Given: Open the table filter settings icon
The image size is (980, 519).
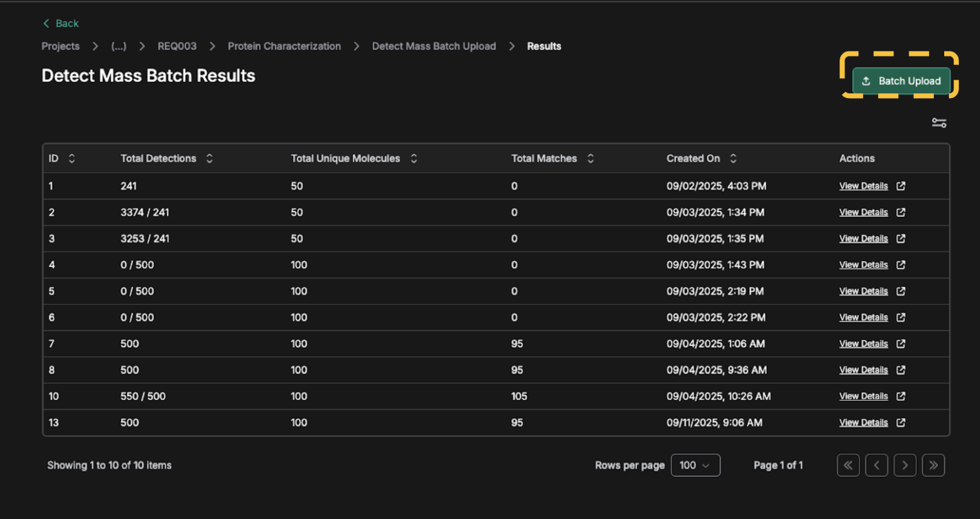Looking at the screenshot, I should [x=939, y=123].
